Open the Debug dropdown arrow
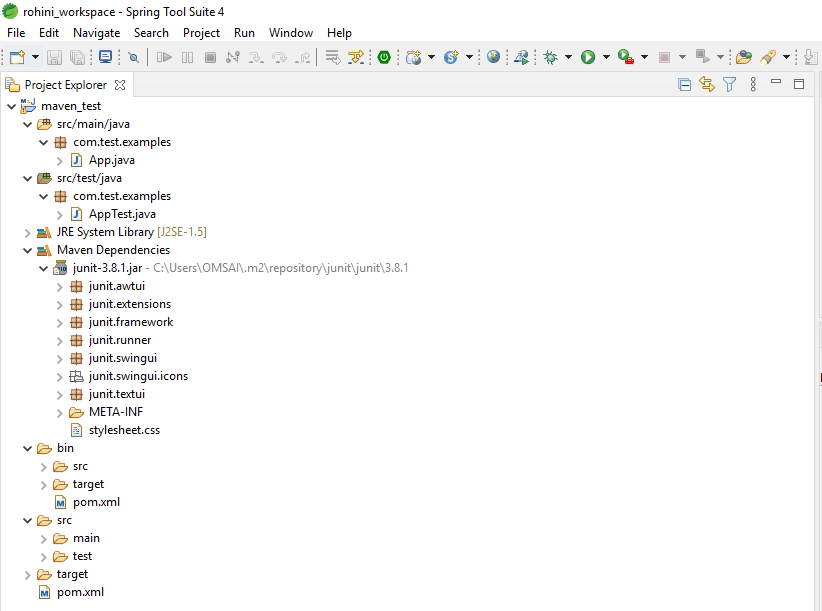 point(568,57)
